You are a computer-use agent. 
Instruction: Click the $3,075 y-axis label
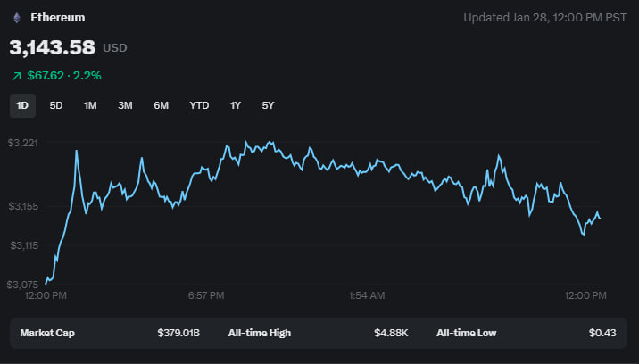(22, 285)
